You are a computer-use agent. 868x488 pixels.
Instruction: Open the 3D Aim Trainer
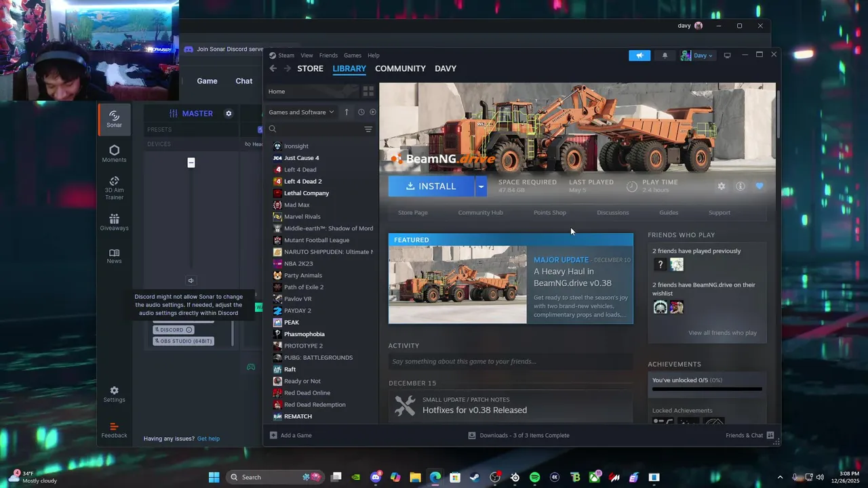coord(114,188)
